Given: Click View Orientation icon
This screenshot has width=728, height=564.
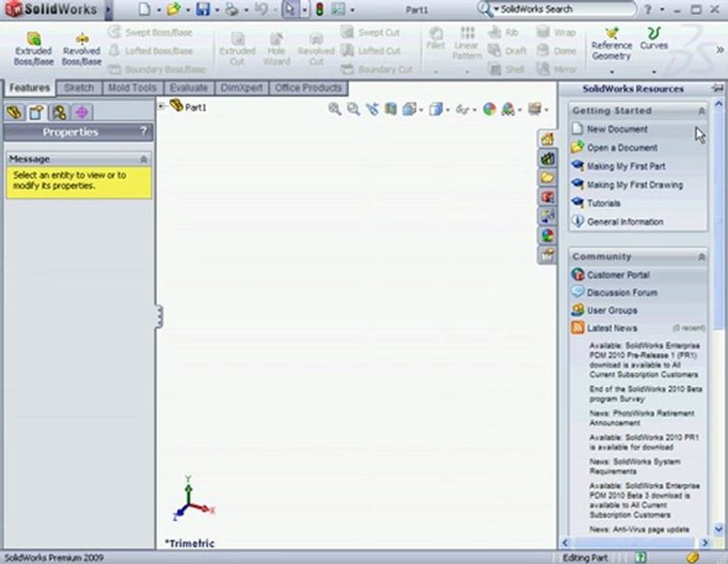Looking at the screenshot, I should click(409, 109).
